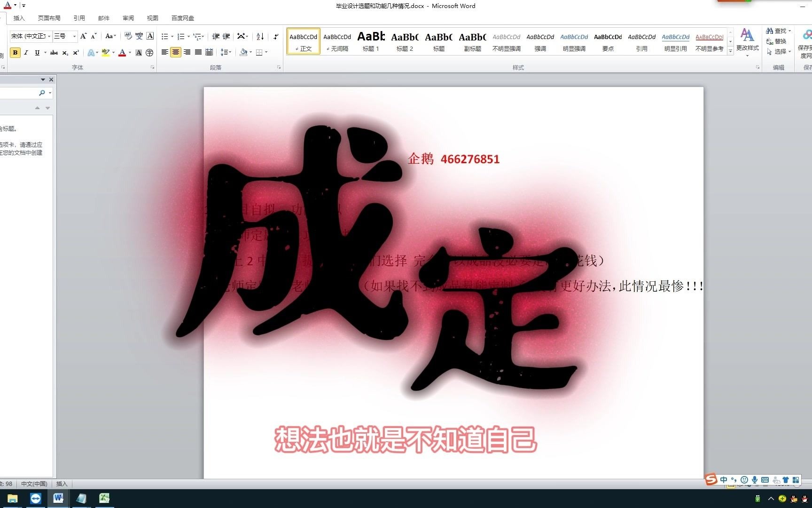Toggle Strikethrough formatting
The height and width of the screenshot is (508, 812).
54,53
